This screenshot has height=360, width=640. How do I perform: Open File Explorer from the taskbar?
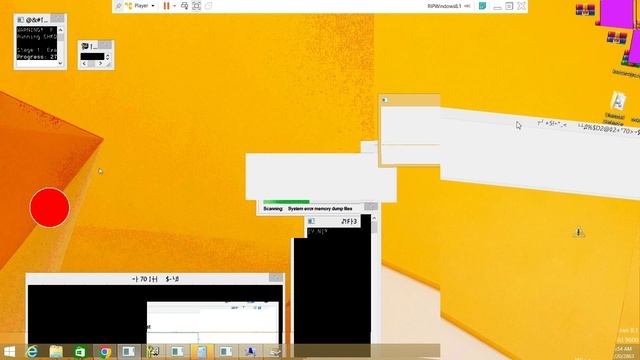[x=56, y=351]
